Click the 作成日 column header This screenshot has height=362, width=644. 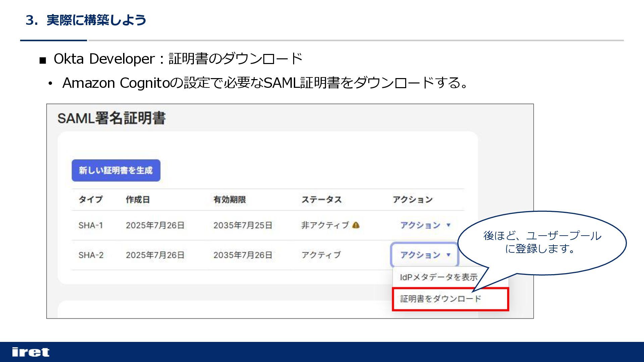pos(138,199)
